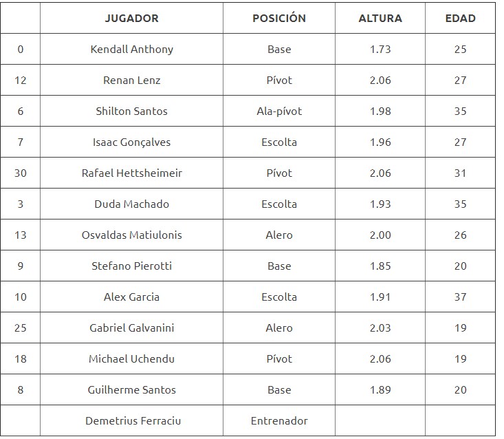
Task: Click on Renan Lenz cell
Action: 132,81
